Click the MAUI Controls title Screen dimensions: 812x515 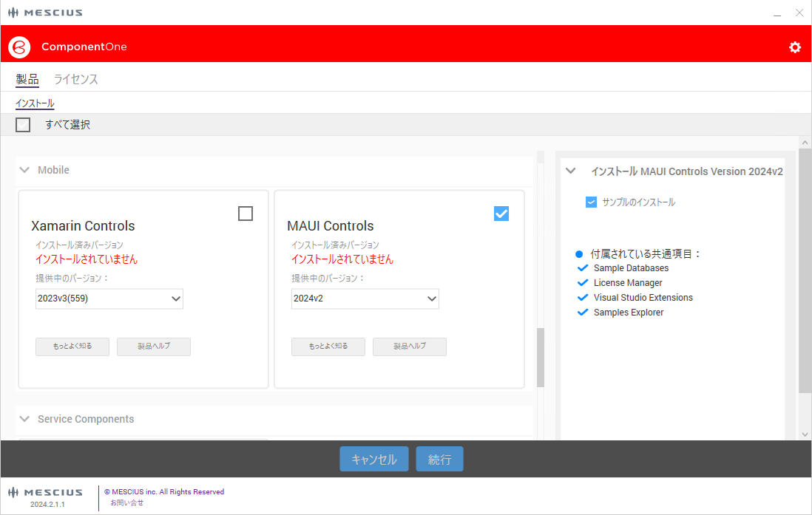pos(331,225)
